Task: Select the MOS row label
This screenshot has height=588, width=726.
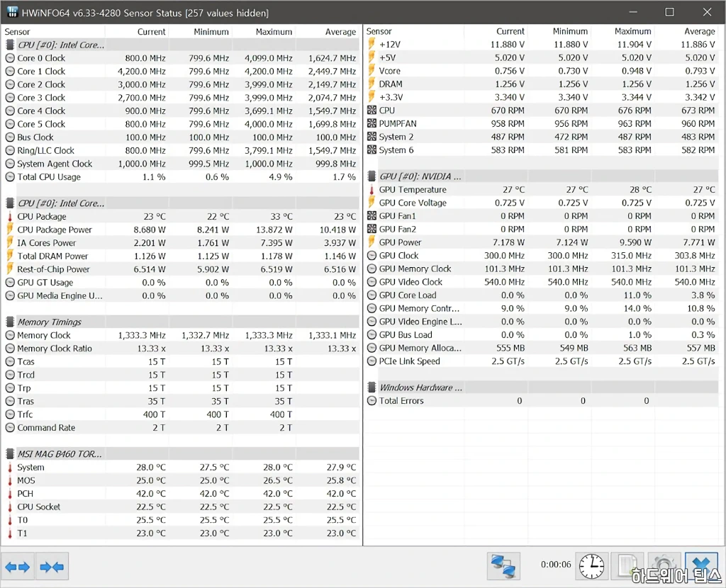Action: (x=26, y=480)
